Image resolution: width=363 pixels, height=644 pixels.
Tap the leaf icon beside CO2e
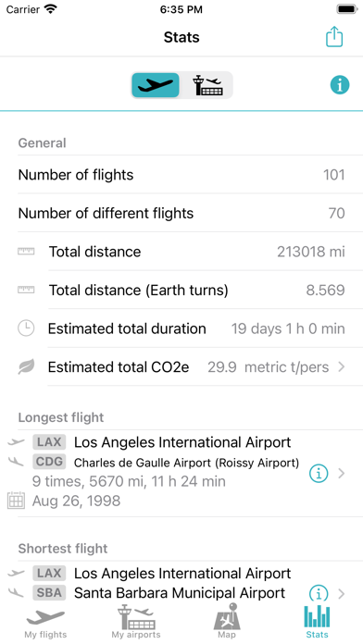(26, 366)
